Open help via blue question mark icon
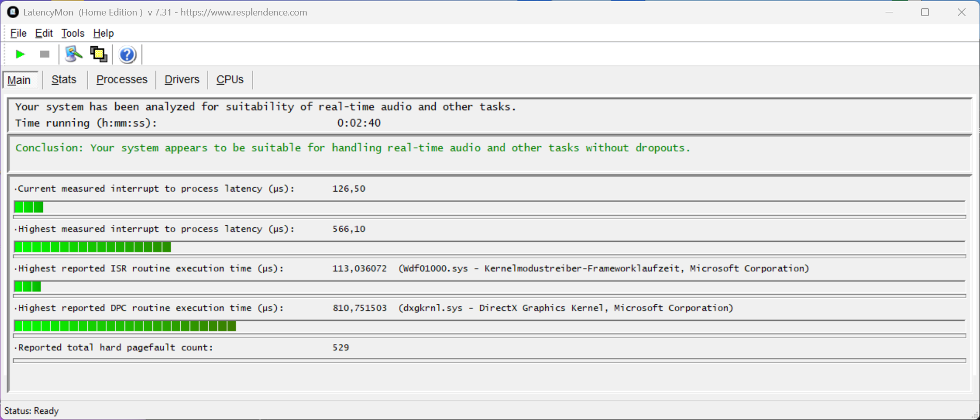The image size is (980, 420). (127, 54)
